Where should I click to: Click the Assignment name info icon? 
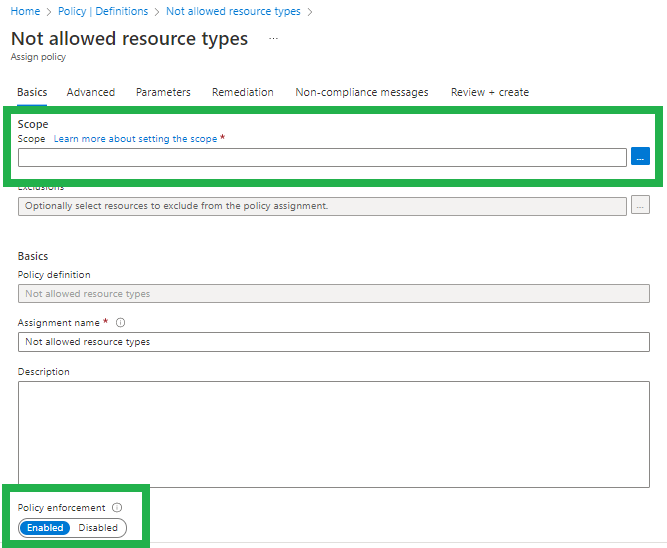coord(121,323)
